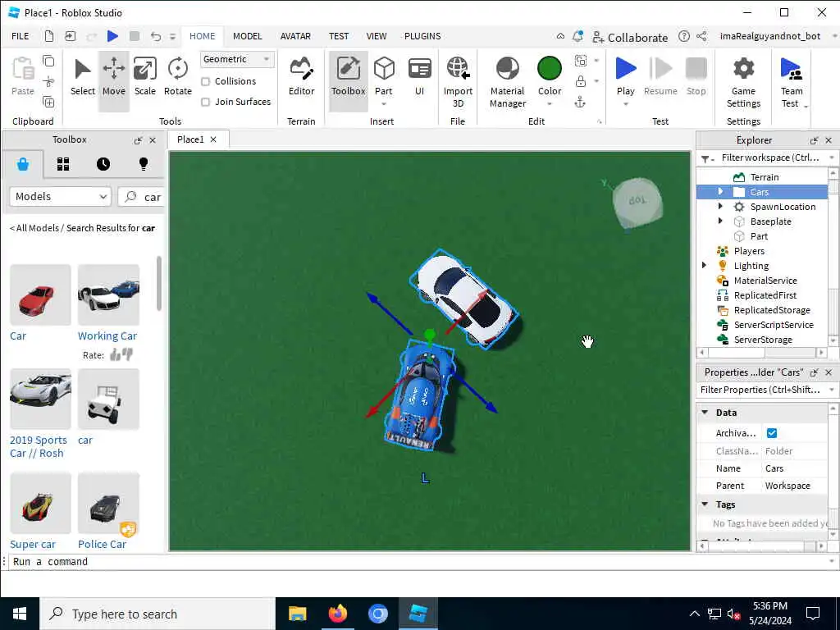Click the Copy icon in Clipboard
This screenshot has width=840, height=630.
pos(48,61)
